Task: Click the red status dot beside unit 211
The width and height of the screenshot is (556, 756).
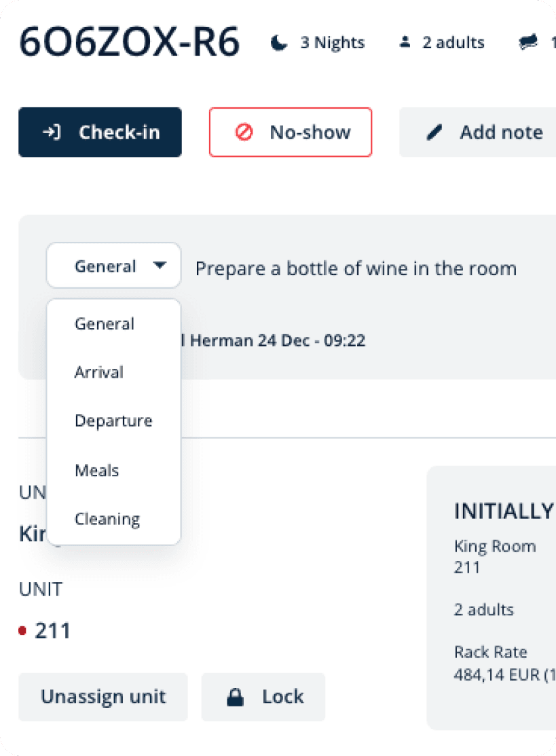Action: pyautogui.click(x=22, y=630)
